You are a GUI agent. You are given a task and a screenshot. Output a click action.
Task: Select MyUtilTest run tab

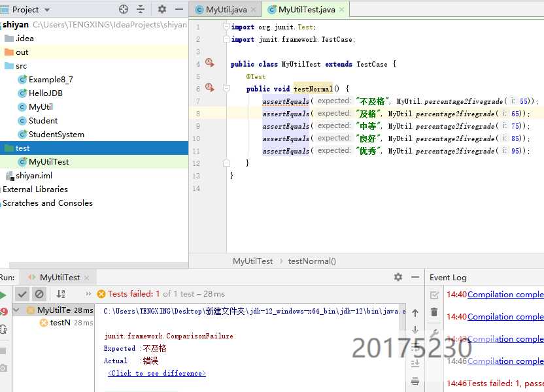[59, 277]
